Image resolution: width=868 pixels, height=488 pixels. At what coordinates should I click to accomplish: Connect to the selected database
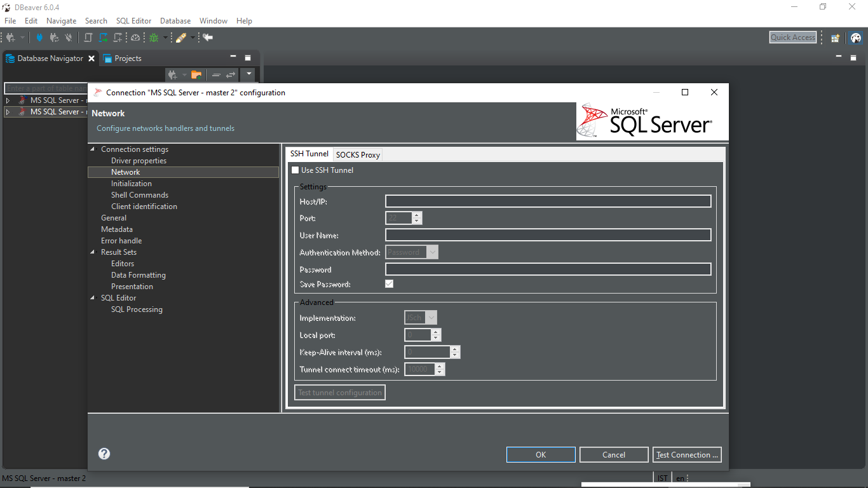[39, 37]
